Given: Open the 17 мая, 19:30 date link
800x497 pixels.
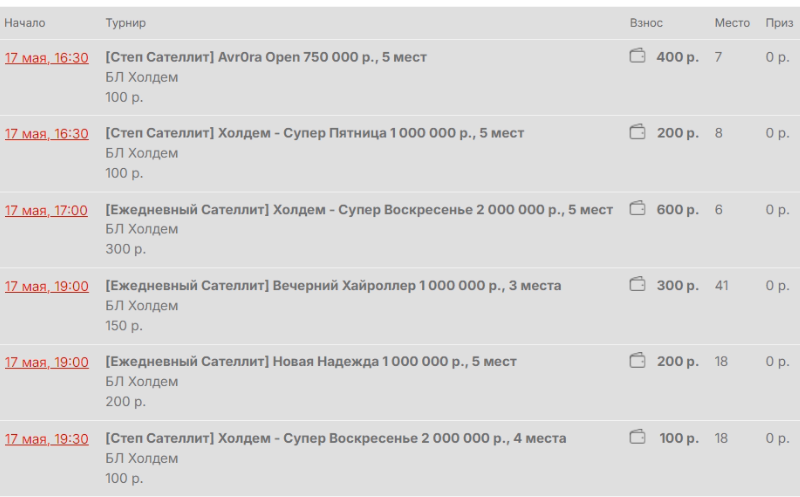Looking at the screenshot, I should point(46,439).
